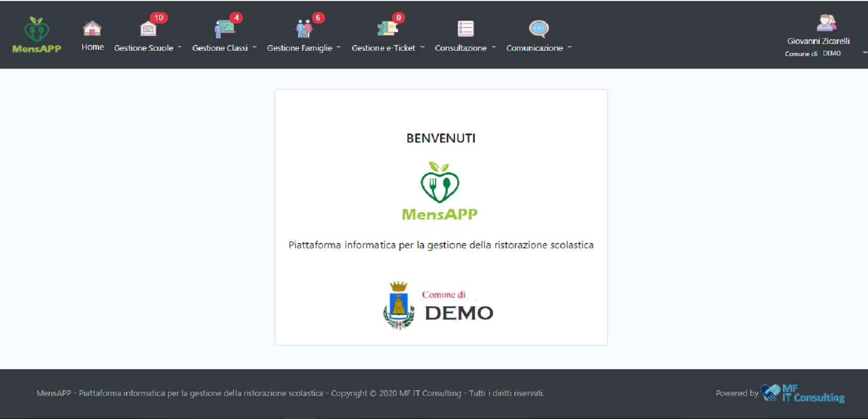
Task: Click the Home house icon
Action: pyautogui.click(x=92, y=28)
